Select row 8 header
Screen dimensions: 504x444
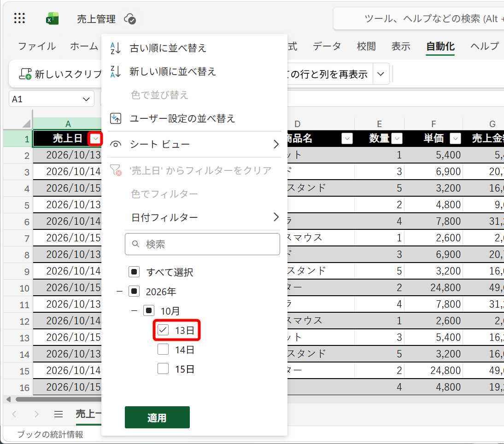click(x=18, y=255)
